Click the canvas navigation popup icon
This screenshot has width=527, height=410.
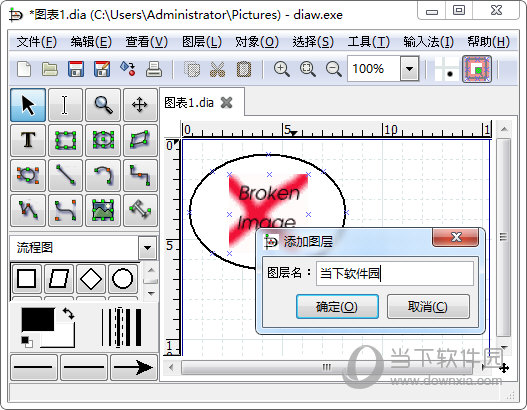point(503,368)
